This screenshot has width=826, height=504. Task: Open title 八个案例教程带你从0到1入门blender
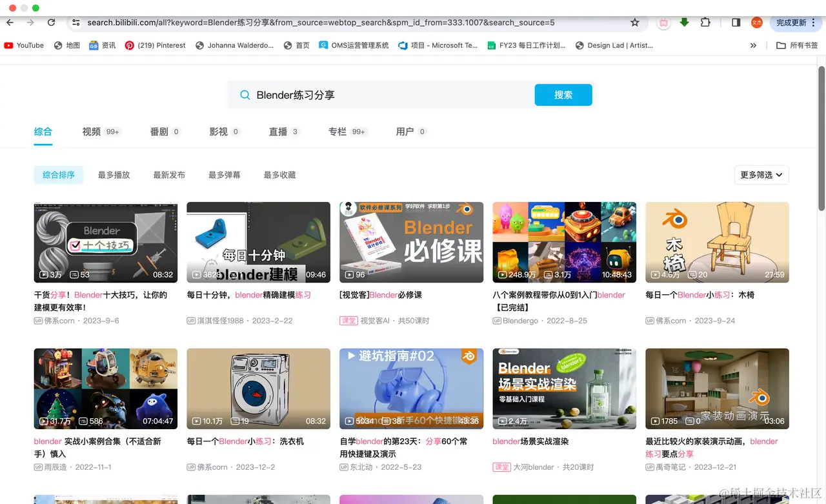pos(559,301)
